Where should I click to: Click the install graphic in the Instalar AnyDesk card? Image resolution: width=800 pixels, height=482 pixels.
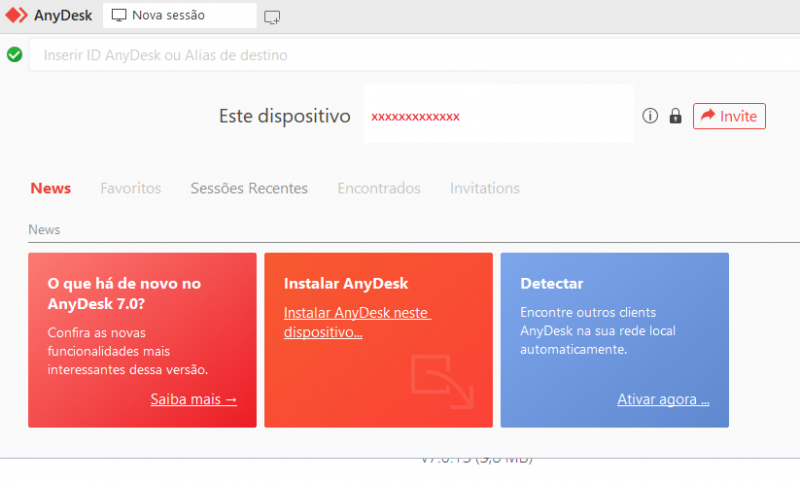442,382
